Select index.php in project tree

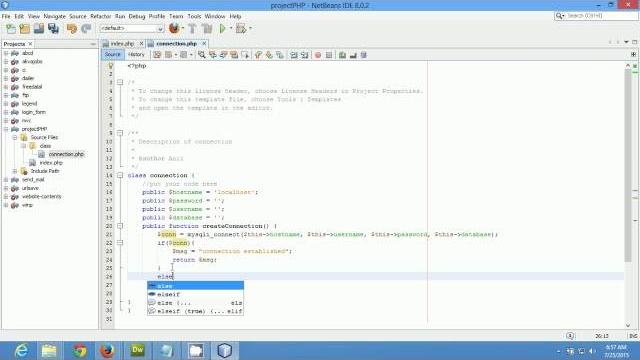click(51, 163)
